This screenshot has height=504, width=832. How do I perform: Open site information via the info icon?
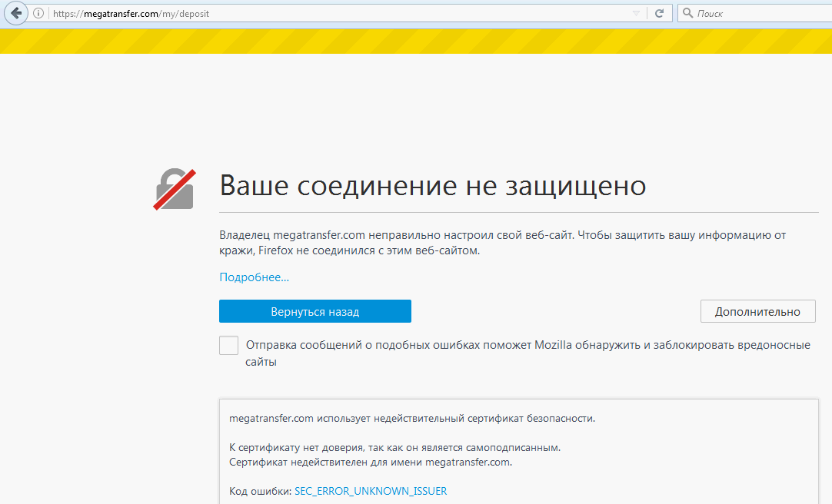38,13
